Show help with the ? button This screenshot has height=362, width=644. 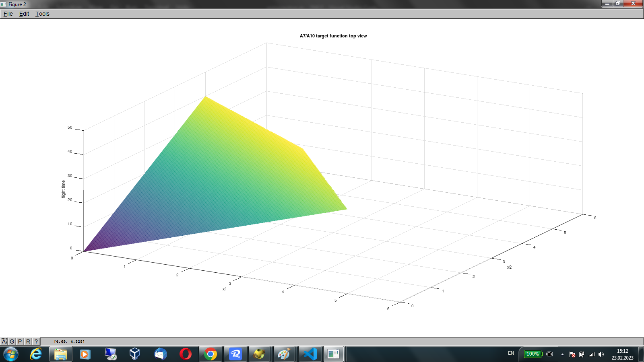[36, 341]
